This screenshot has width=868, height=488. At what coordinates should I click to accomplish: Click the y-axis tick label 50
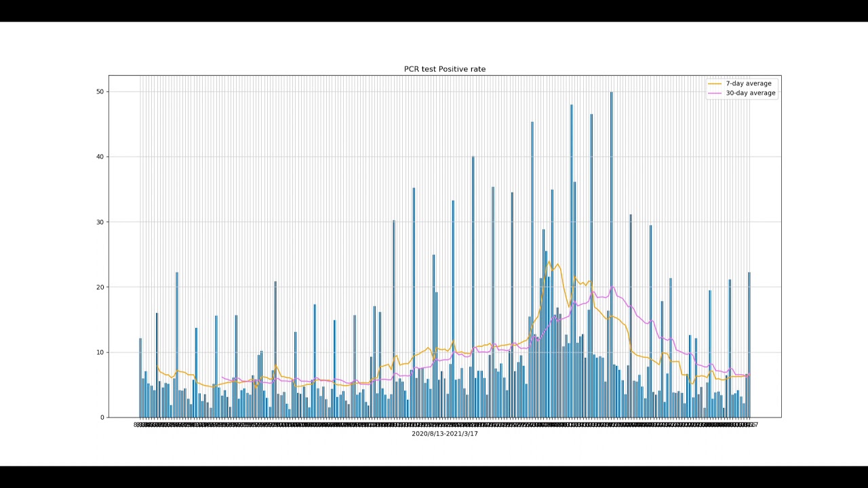100,91
